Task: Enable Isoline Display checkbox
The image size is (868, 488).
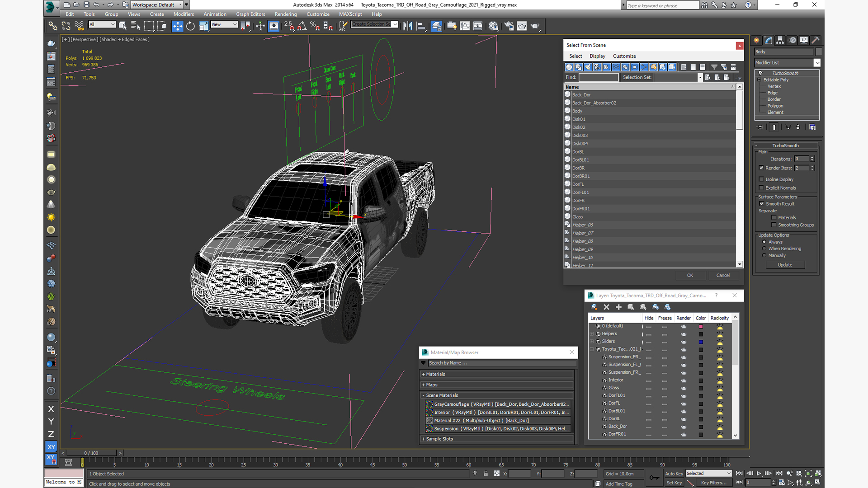Action: pos(761,179)
